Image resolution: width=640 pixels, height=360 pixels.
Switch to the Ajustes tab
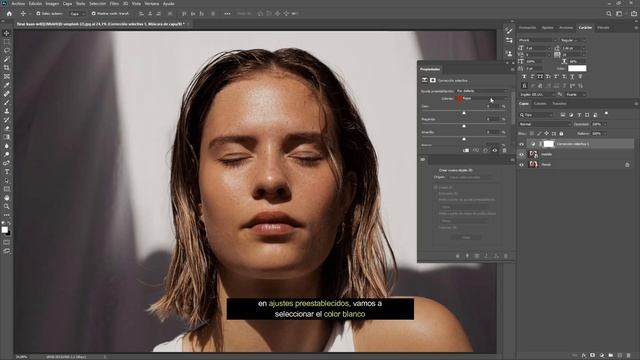click(x=547, y=27)
